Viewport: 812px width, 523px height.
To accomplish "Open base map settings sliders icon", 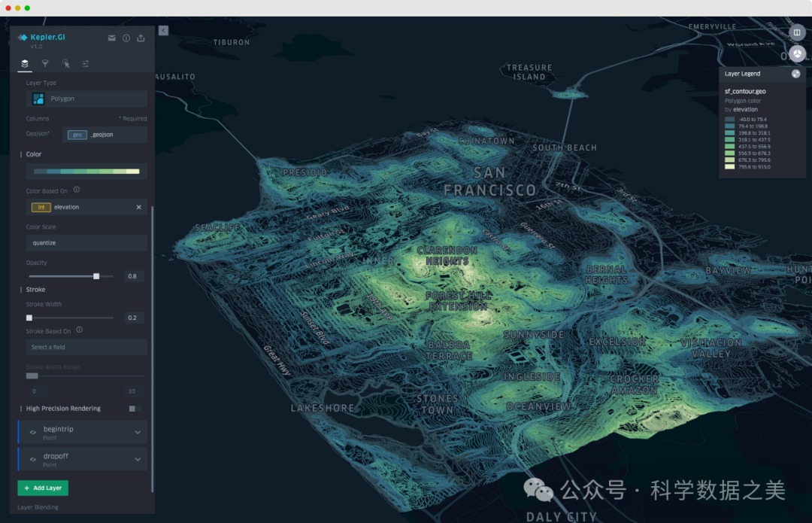I will point(86,64).
